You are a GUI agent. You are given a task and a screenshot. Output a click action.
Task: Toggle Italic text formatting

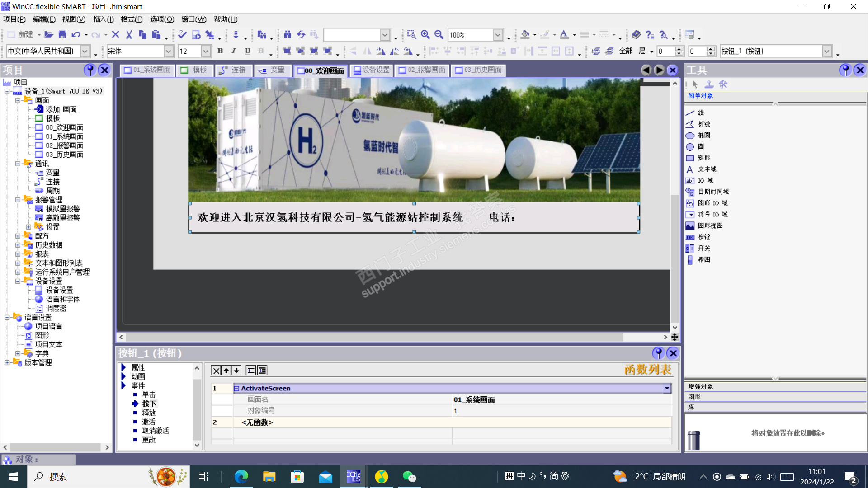(234, 51)
